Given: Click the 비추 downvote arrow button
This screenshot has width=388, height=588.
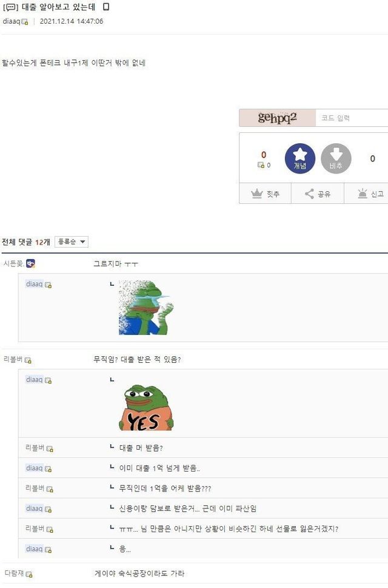Looking at the screenshot, I should [x=336, y=158].
